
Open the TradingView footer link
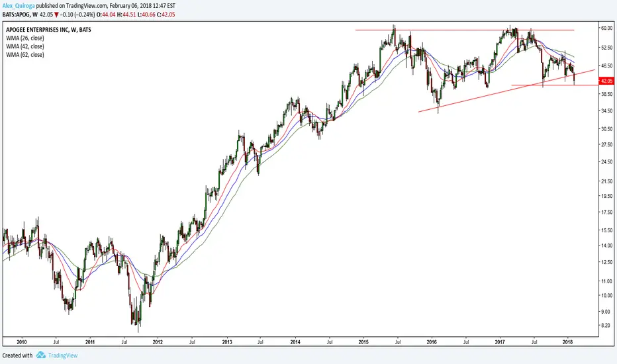click(63, 355)
